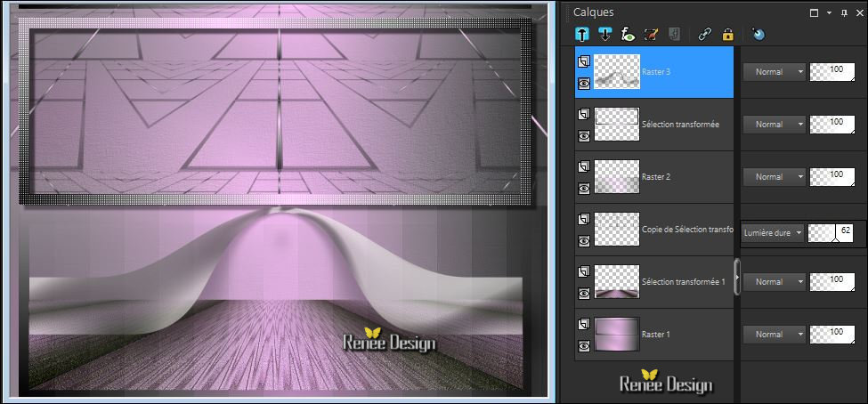Click the Copie de Sélection layer thumbnail

pyautogui.click(x=617, y=230)
